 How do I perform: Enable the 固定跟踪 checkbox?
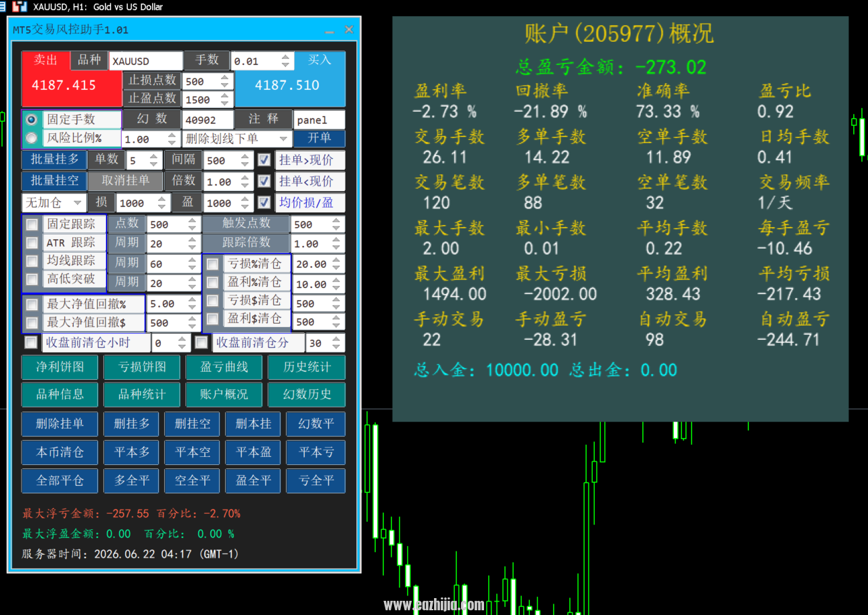pos(32,224)
